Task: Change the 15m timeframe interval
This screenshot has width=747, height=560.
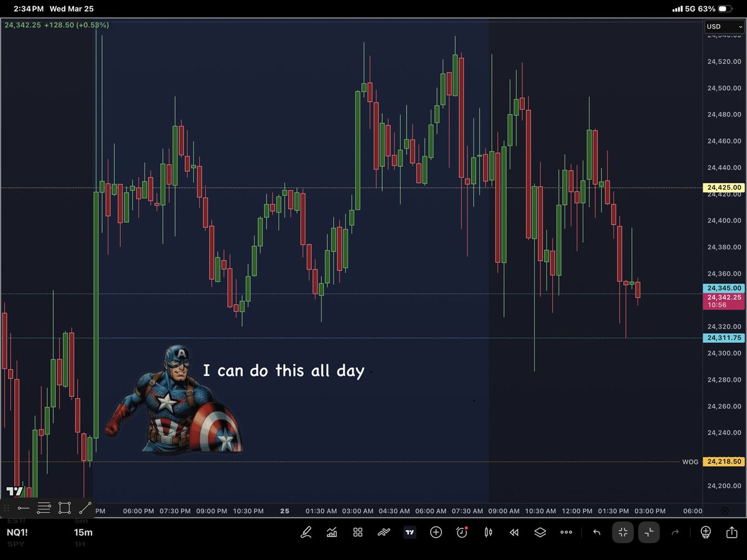Action: point(83,533)
